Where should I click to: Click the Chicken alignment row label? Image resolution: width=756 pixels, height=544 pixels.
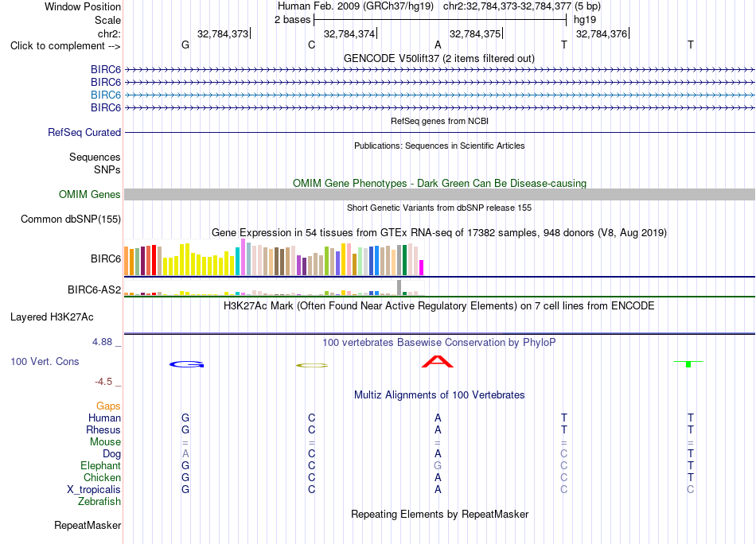102,477
